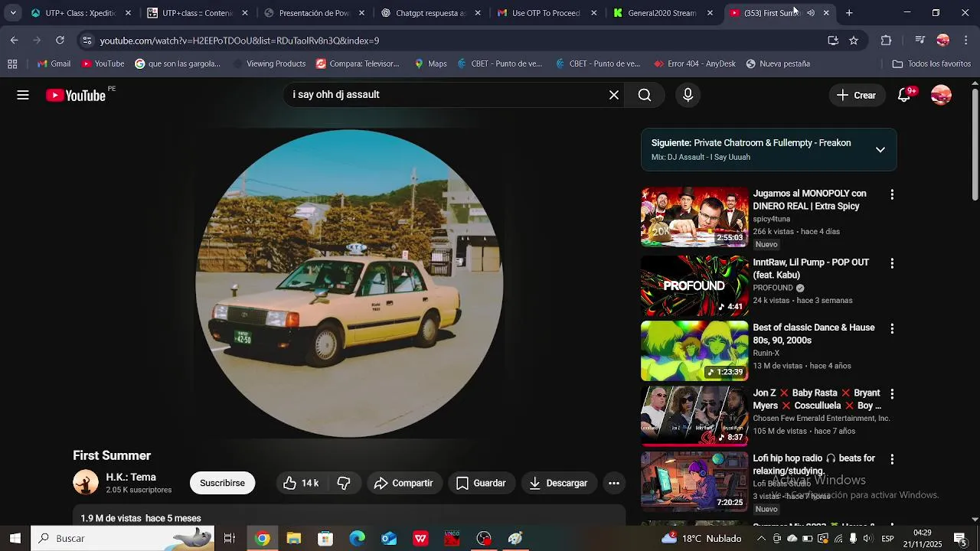Open Gmail bookmark
The height and width of the screenshot is (551, 980).
coord(54,64)
